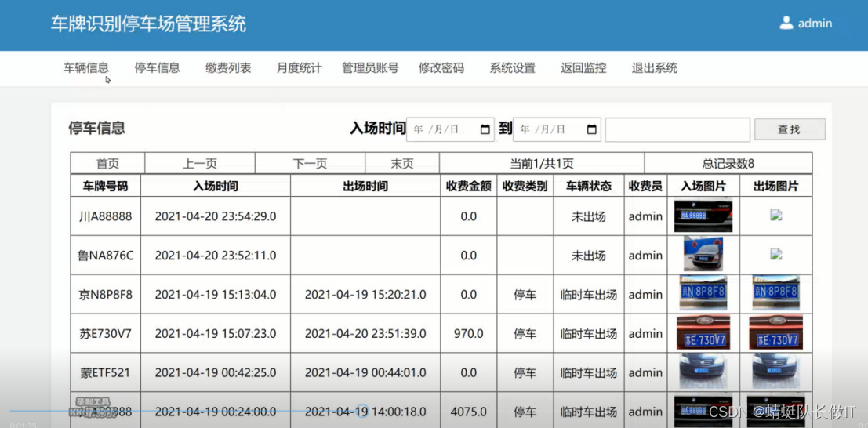
Task: Click 退出系统 to log out
Action: [654, 68]
